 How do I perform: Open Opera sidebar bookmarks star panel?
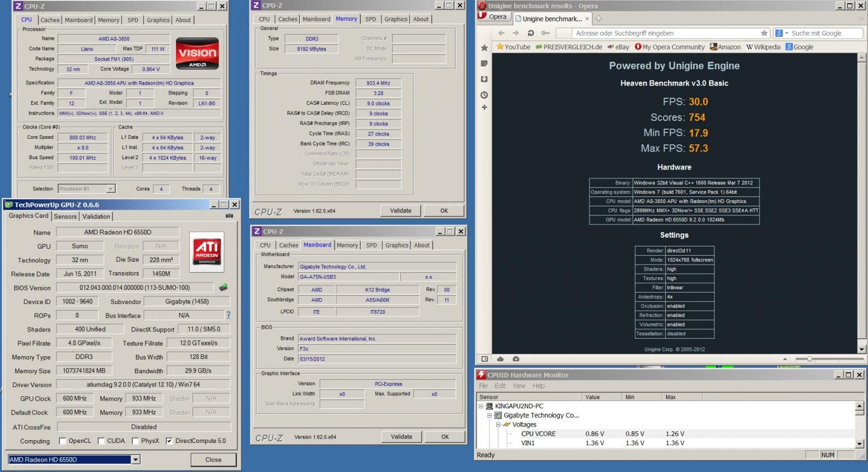click(484, 48)
